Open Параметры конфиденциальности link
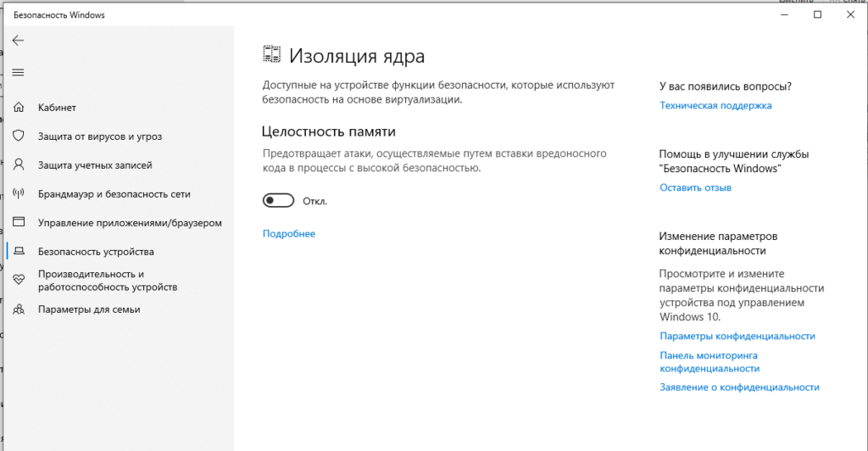 pos(737,336)
